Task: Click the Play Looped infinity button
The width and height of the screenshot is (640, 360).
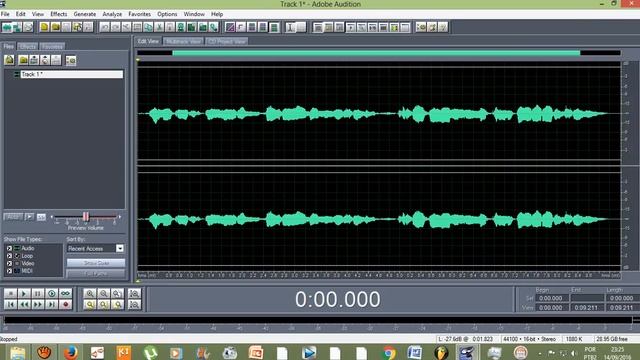Action: 65,293
